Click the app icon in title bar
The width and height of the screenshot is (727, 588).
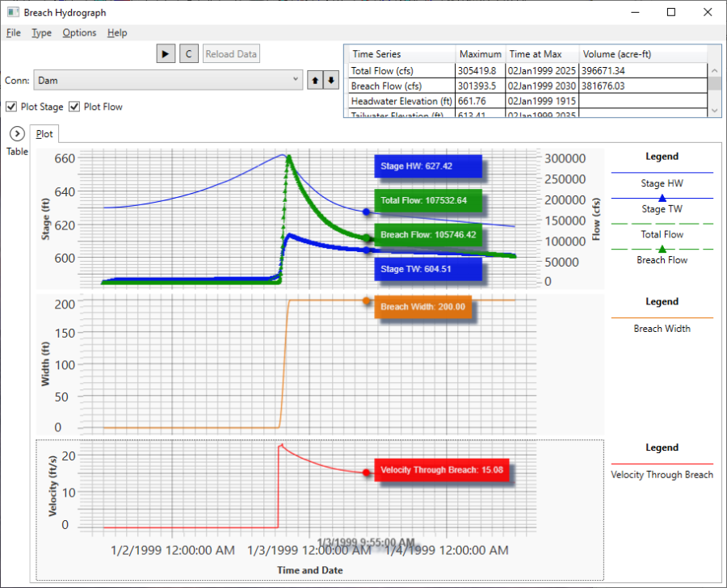coord(12,12)
